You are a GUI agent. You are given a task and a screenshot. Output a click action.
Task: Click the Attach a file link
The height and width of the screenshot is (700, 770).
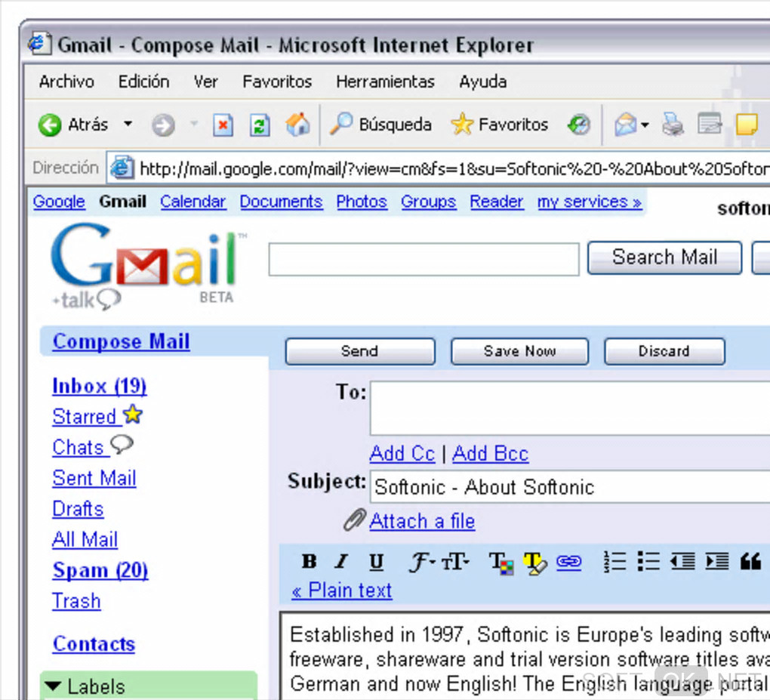click(x=422, y=521)
